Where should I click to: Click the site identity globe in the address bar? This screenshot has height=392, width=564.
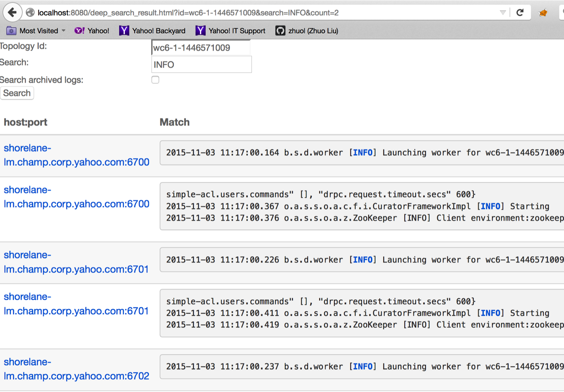tap(30, 12)
